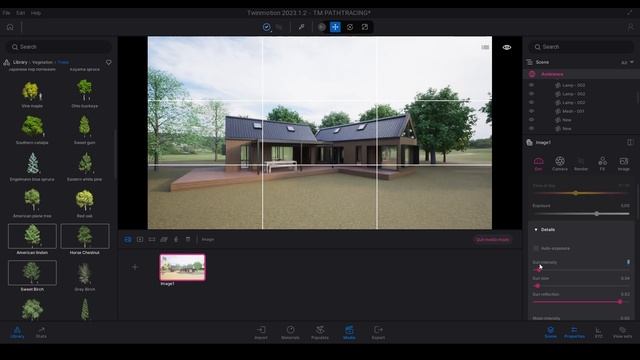Toggle the Scene panel button
640x360 pixels.
coord(551,332)
